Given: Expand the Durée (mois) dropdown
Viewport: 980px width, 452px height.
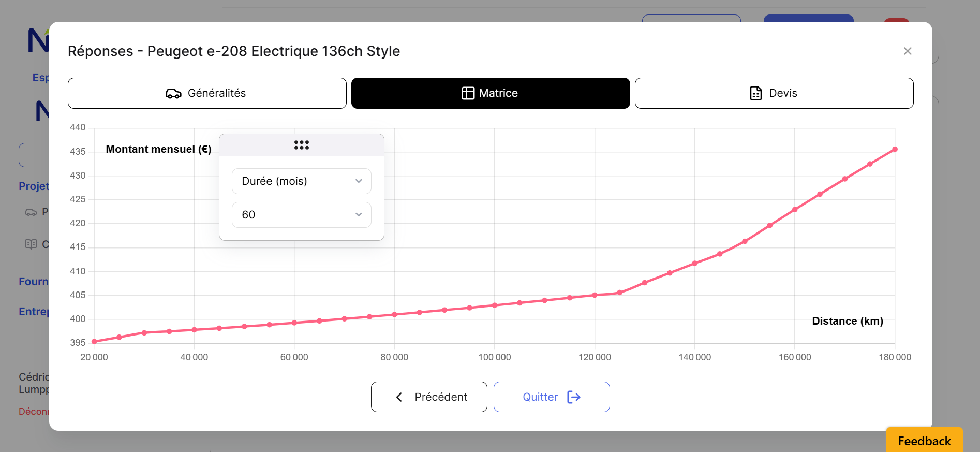Looking at the screenshot, I should coord(302,181).
